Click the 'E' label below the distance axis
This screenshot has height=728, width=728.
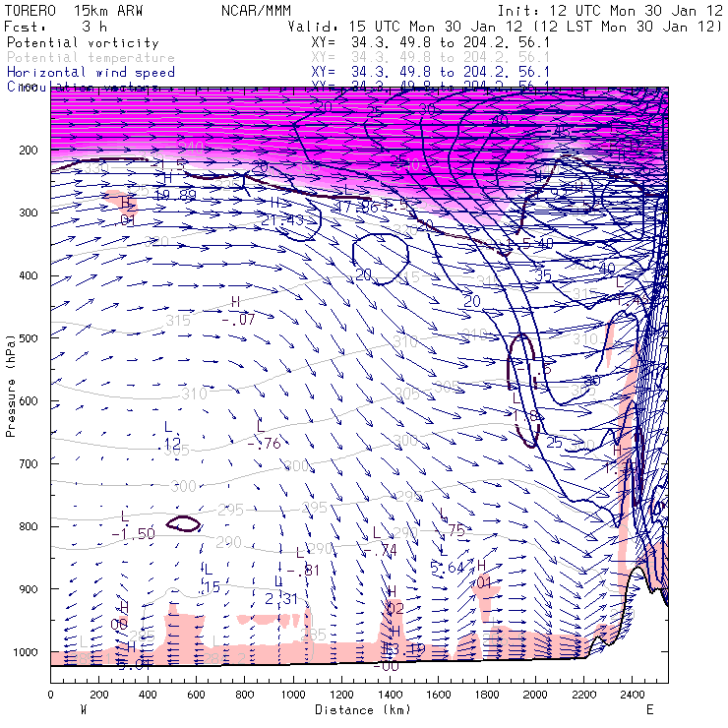pyautogui.click(x=649, y=710)
